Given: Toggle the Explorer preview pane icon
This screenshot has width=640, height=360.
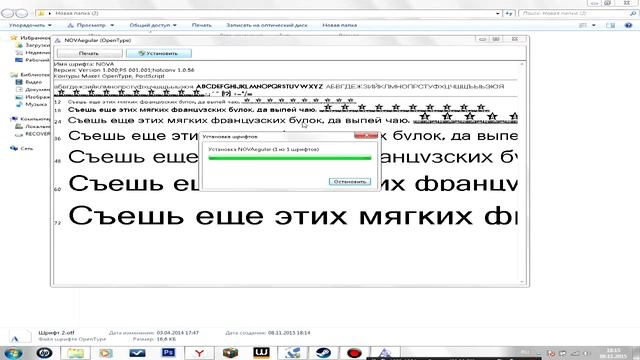Looking at the screenshot, I should point(611,25).
